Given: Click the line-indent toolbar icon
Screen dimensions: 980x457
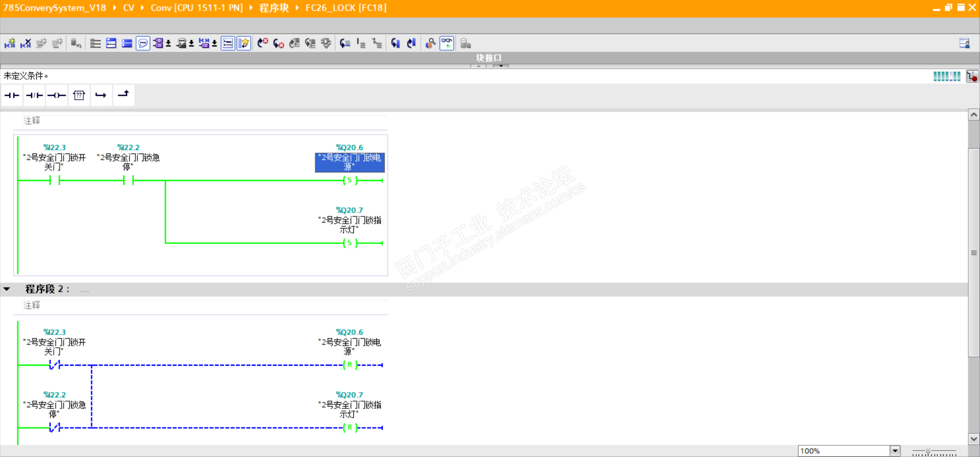Looking at the screenshot, I should coord(361,43).
